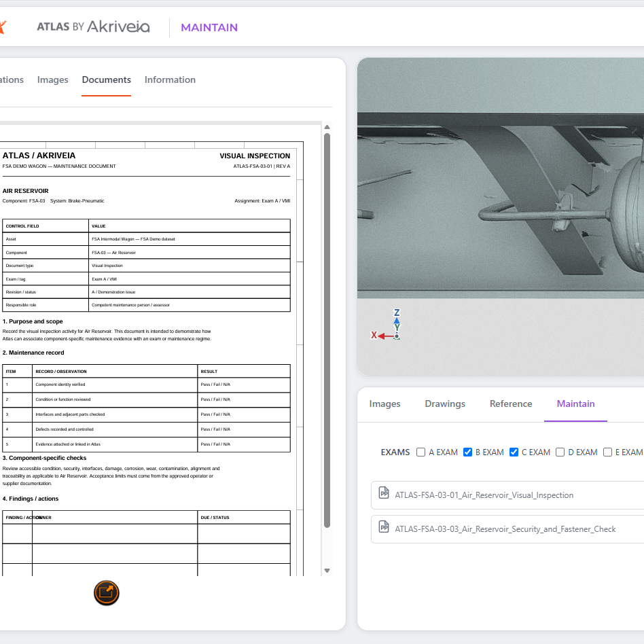Click '4. Findings / actions' heading

click(31, 499)
